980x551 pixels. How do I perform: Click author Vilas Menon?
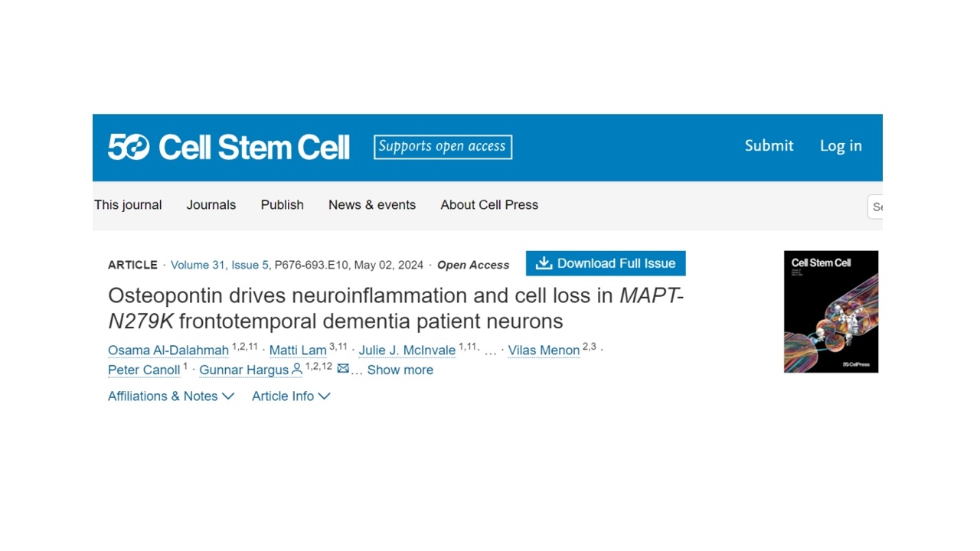(x=544, y=350)
